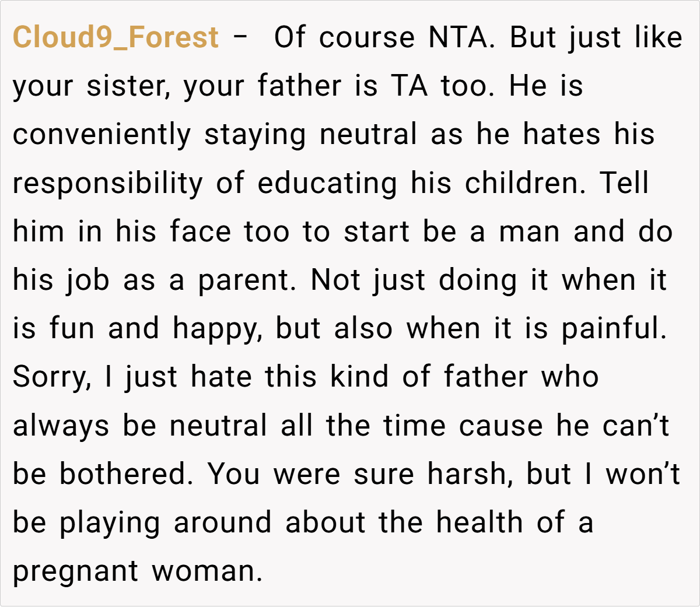
Task: Click the word "sister" in the comment
Action: tap(128, 86)
